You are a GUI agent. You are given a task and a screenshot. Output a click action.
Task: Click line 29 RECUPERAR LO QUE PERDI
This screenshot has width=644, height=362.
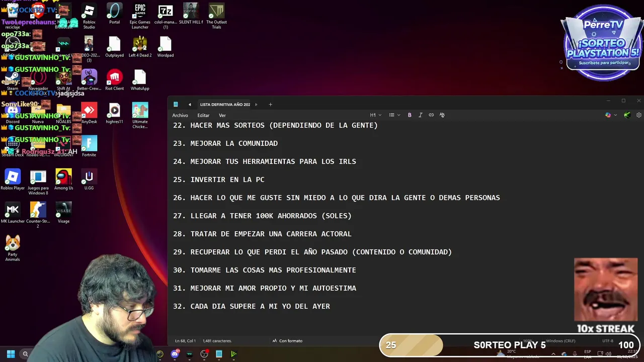click(x=312, y=252)
